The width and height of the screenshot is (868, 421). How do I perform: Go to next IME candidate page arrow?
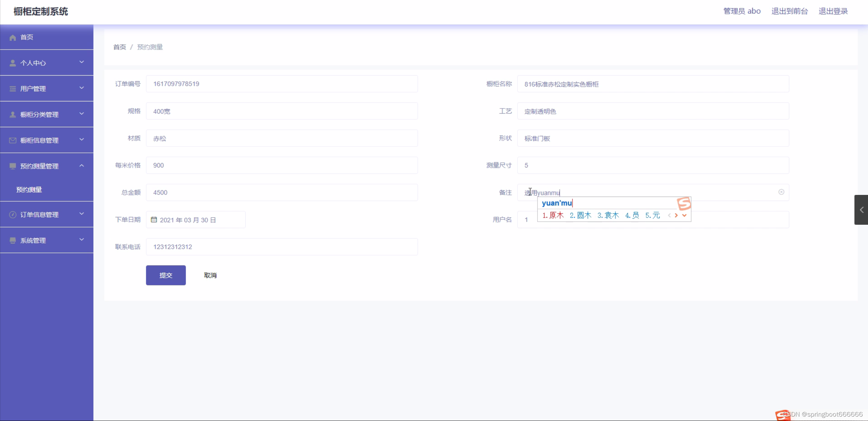676,215
